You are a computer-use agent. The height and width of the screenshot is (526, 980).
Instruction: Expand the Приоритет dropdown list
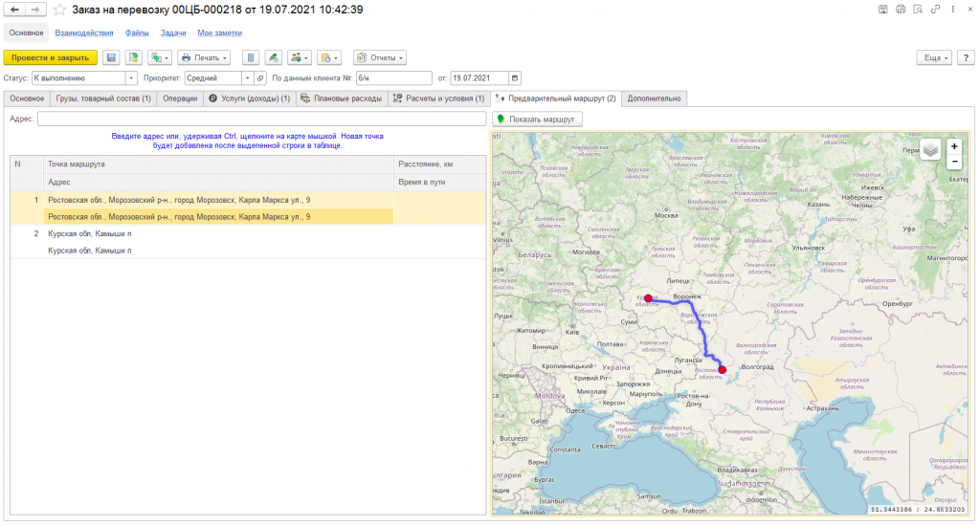248,78
